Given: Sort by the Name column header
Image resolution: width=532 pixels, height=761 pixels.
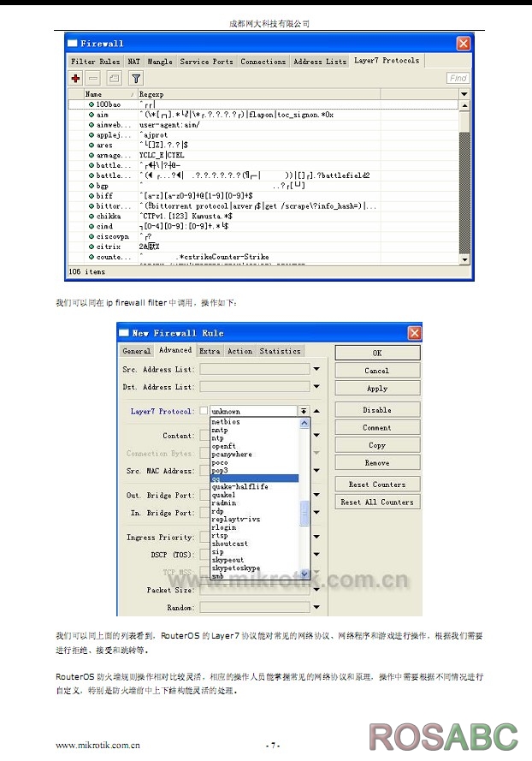Looking at the screenshot, I should [x=109, y=94].
